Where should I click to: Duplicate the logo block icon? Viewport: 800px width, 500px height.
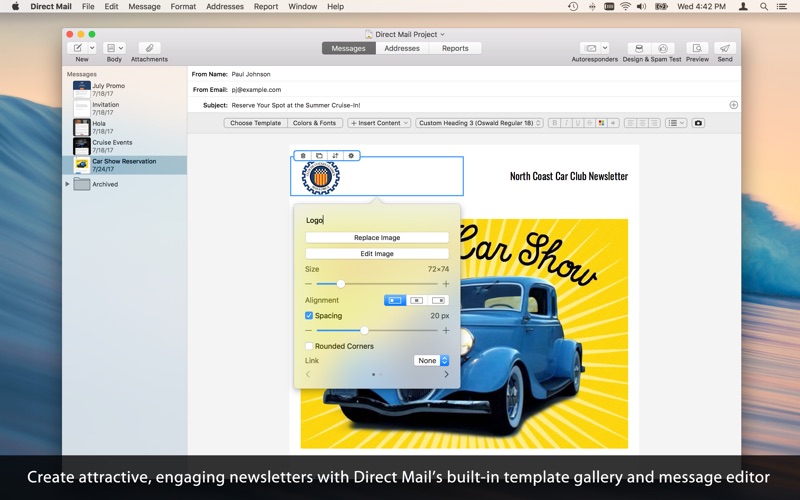[x=319, y=156]
